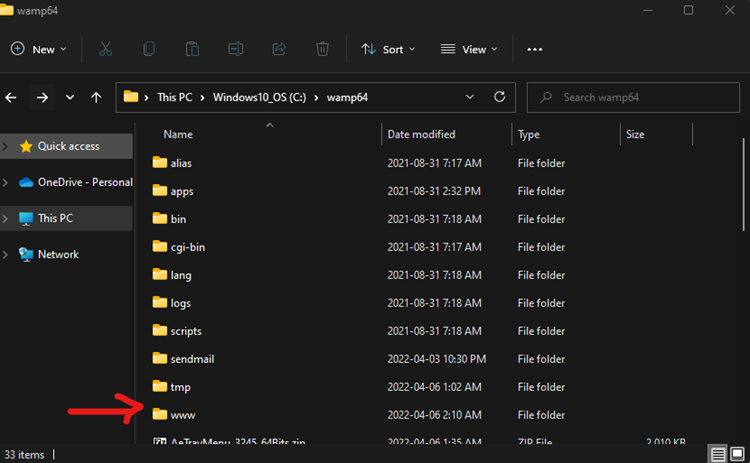
Task: Switch to details view icon in status bar
Action: point(717,454)
